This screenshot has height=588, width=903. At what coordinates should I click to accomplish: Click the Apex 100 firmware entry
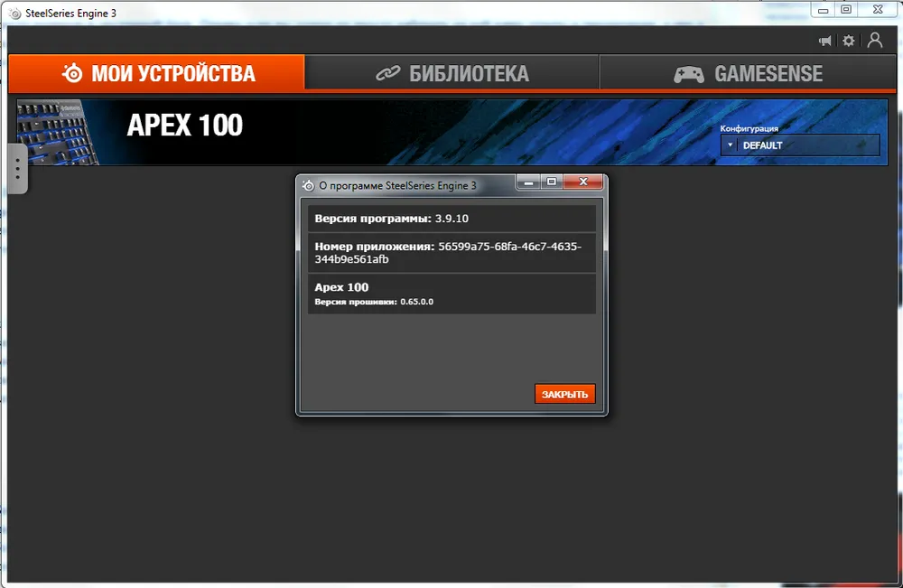[451, 294]
